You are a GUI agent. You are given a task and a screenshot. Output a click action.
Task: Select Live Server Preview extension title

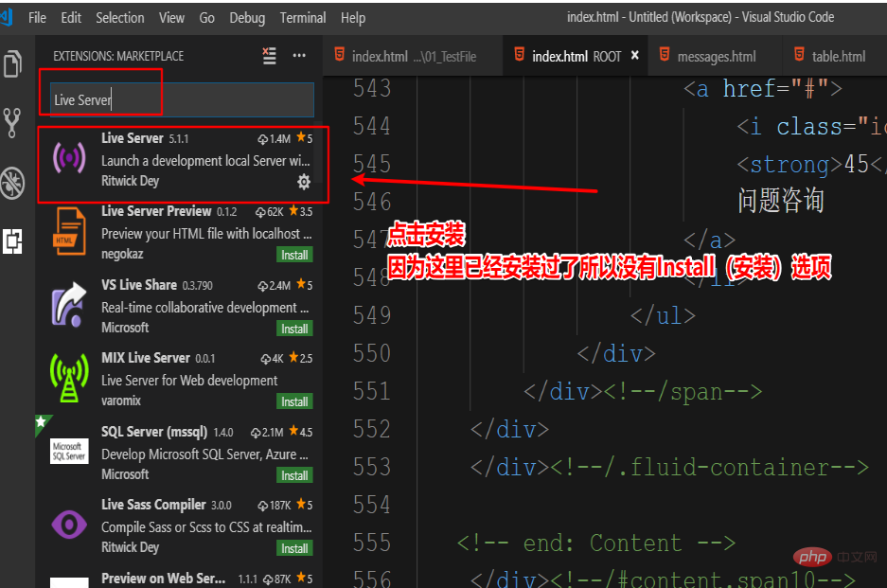(x=156, y=211)
